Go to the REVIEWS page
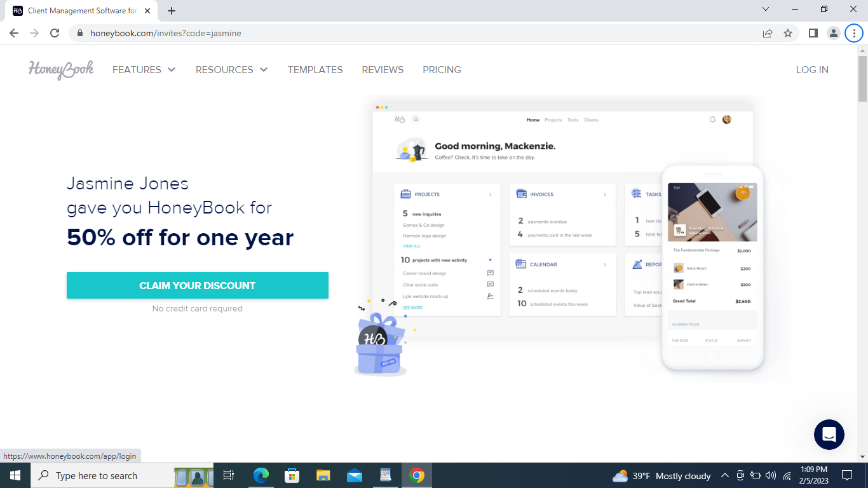This screenshot has height=488, width=868. (x=383, y=70)
